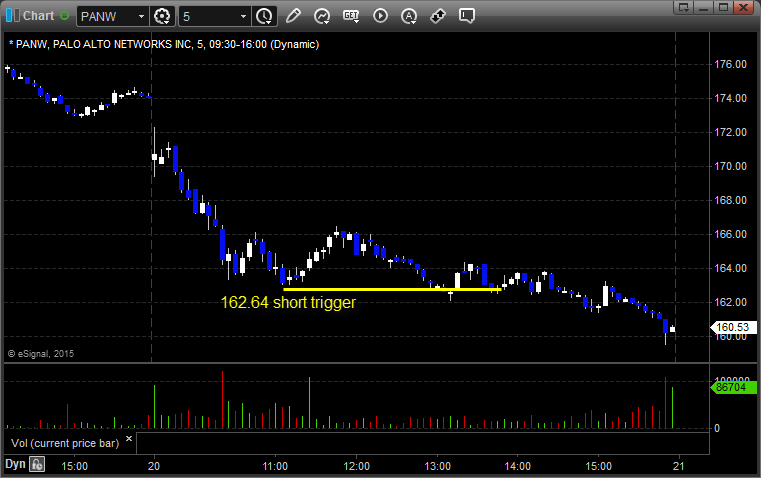Open the time template clock icon
This screenshot has height=478, width=761.
click(265, 16)
